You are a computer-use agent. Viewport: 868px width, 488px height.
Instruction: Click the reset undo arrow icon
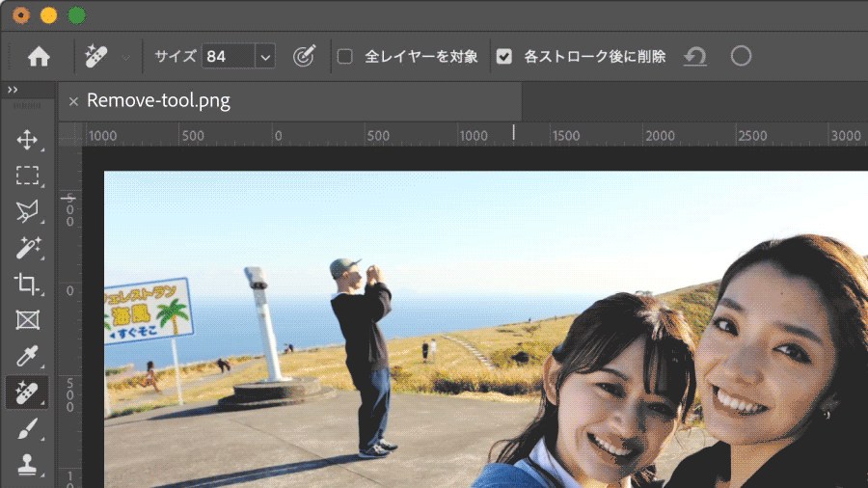pos(695,57)
